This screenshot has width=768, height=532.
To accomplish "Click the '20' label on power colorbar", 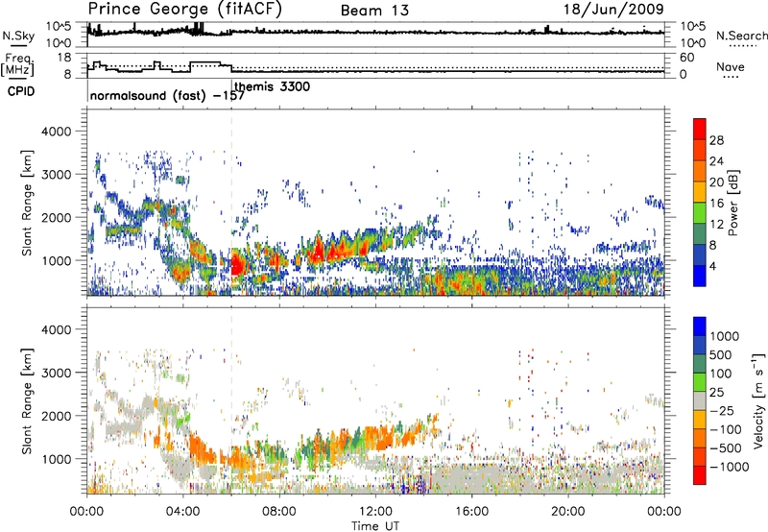I will coord(716,182).
